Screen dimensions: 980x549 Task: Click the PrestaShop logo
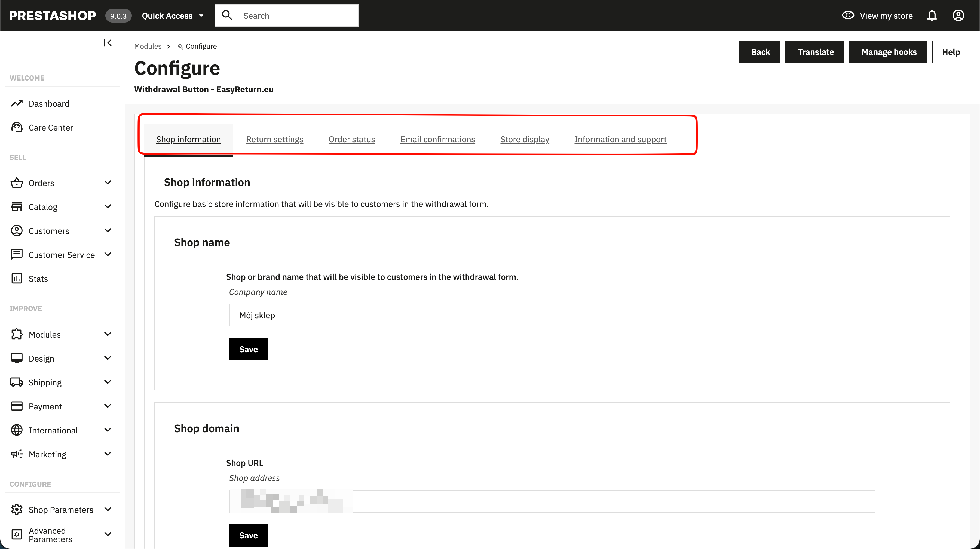point(52,16)
